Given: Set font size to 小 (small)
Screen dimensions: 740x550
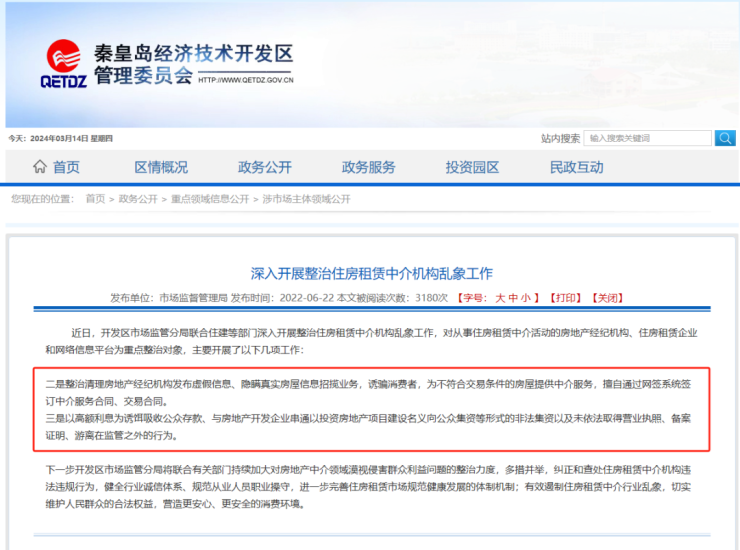Looking at the screenshot, I should click(x=527, y=297).
